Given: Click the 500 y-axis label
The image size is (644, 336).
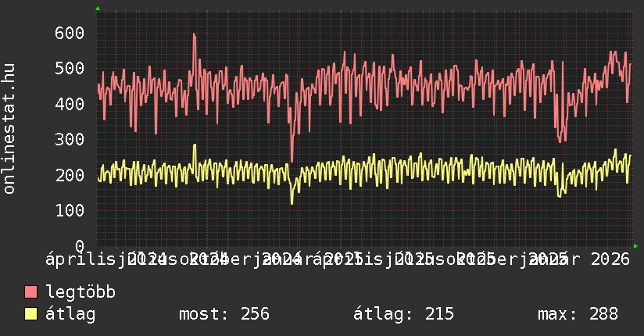Looking at the screenshot, I should click(x=70, y=68).
